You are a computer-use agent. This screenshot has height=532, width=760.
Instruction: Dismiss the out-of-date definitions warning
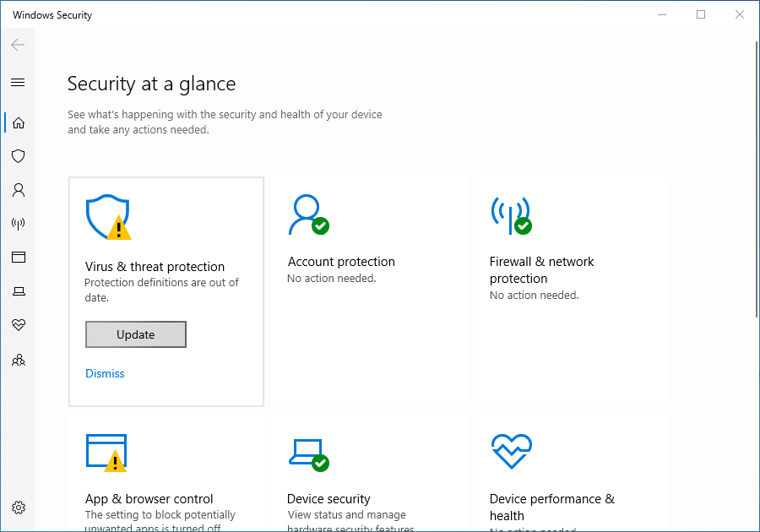(105, 373)
